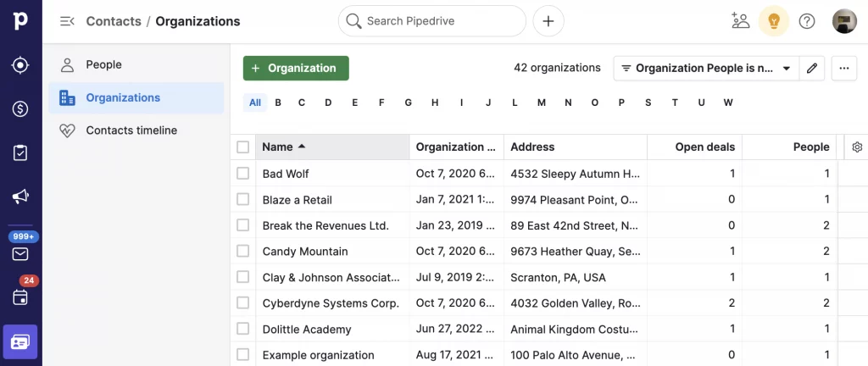
Task: Open Deals dollar icon in sidebar
Action: [20, 108]
